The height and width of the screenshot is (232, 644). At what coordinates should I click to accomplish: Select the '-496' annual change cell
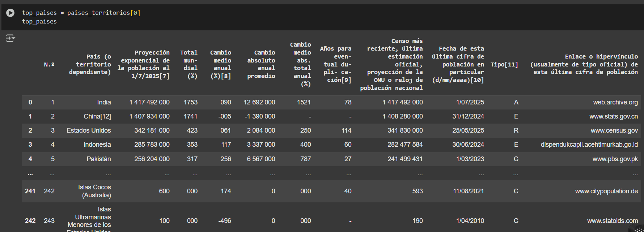225,221
